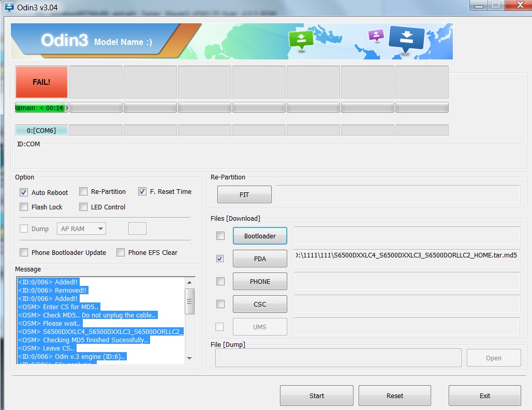
Task: Tick the checkbox beside the PHONE button
Action: (x=220, y=281)
